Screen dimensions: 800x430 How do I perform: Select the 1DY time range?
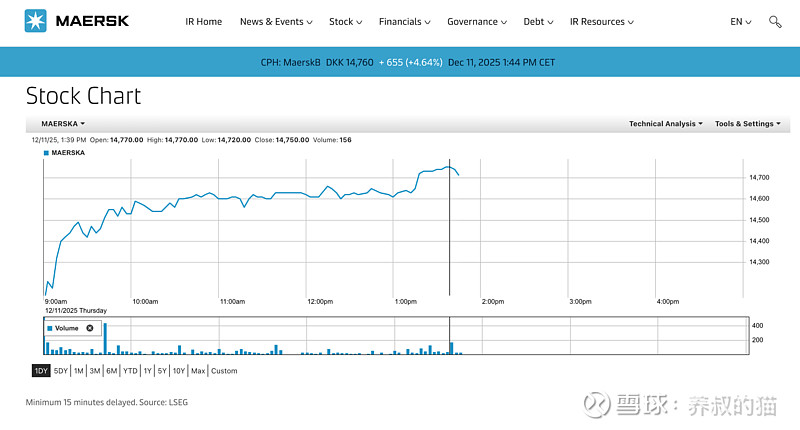(x=41, y=371)
